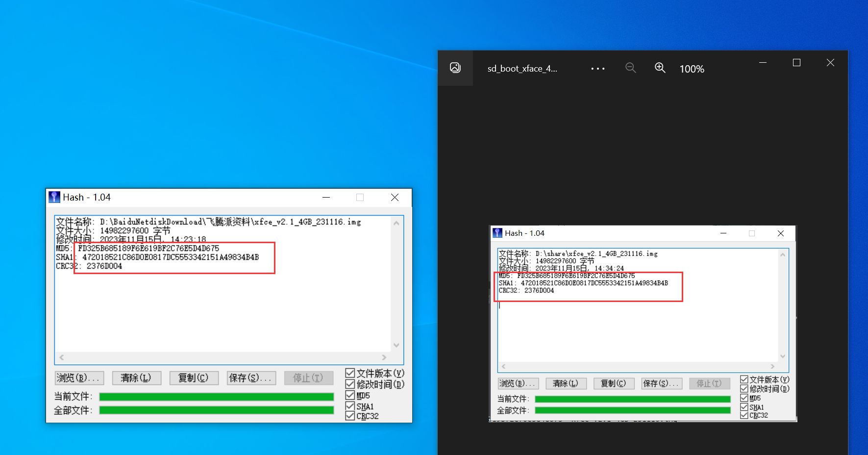The height and width of the screenshot is (455, 868).
Task: Uncheck the MD5 checkbox in the left Hash window
Action: [x=350, y=395]
